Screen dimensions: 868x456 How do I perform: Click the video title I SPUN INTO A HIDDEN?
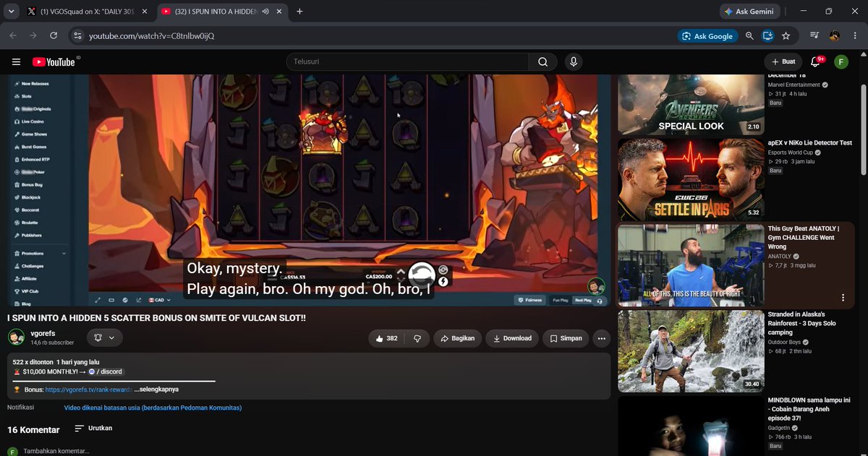pos(156,317)
